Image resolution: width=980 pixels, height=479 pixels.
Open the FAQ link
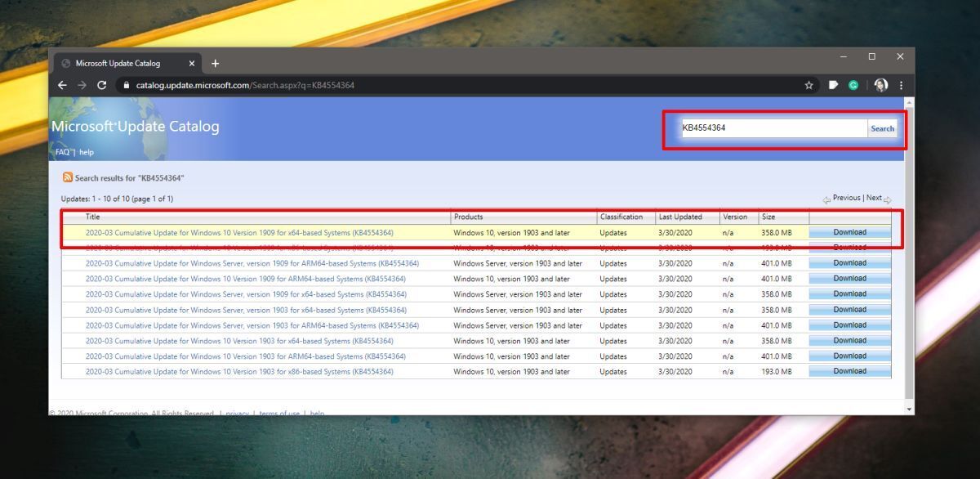click(62, 152)
